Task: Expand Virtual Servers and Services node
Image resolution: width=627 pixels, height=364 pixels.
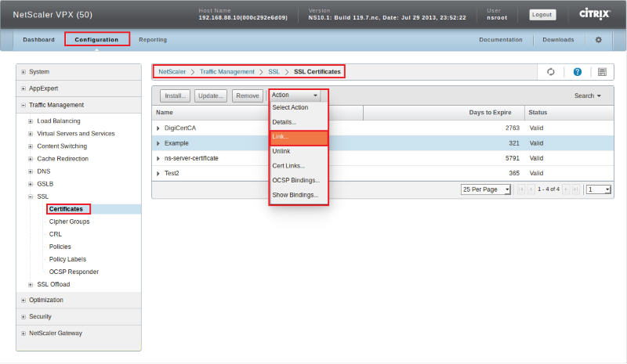Action: (31, 134)
